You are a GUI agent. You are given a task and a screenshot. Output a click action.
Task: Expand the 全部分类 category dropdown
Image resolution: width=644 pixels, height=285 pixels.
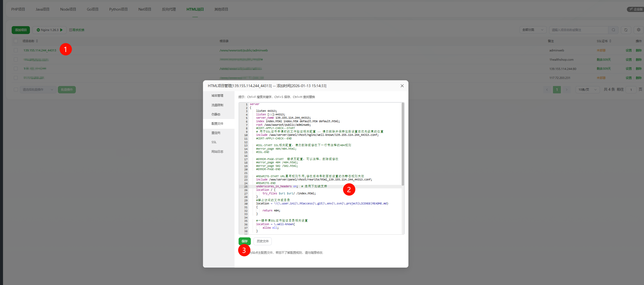(x=533, y=30)
